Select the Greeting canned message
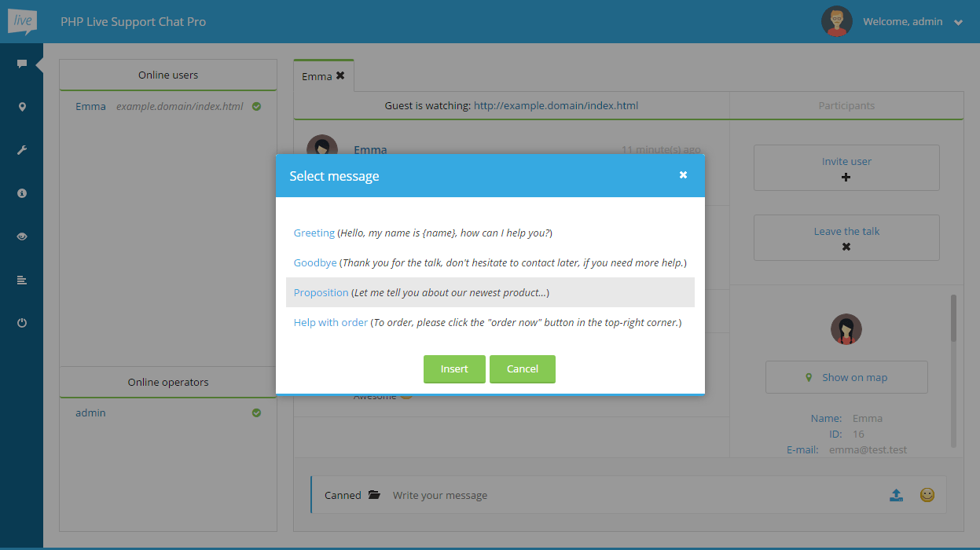 point(314,233)
